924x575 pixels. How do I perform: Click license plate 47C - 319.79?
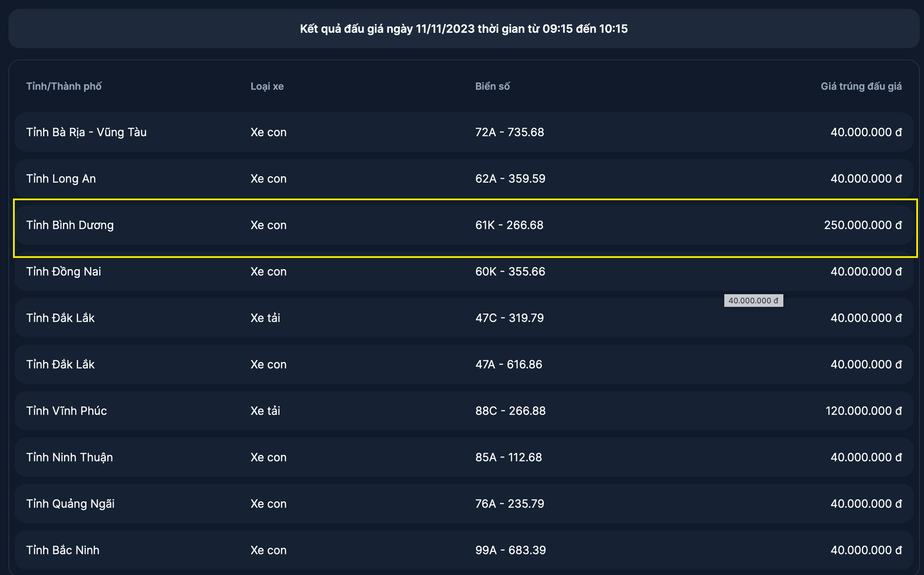(x=510, y=318)
